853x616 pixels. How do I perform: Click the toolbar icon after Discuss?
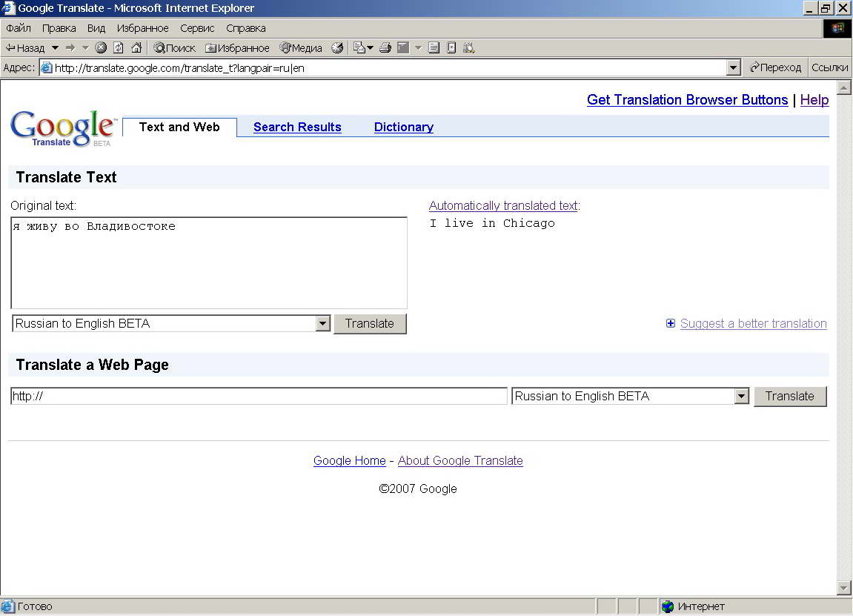click(451, 48)
